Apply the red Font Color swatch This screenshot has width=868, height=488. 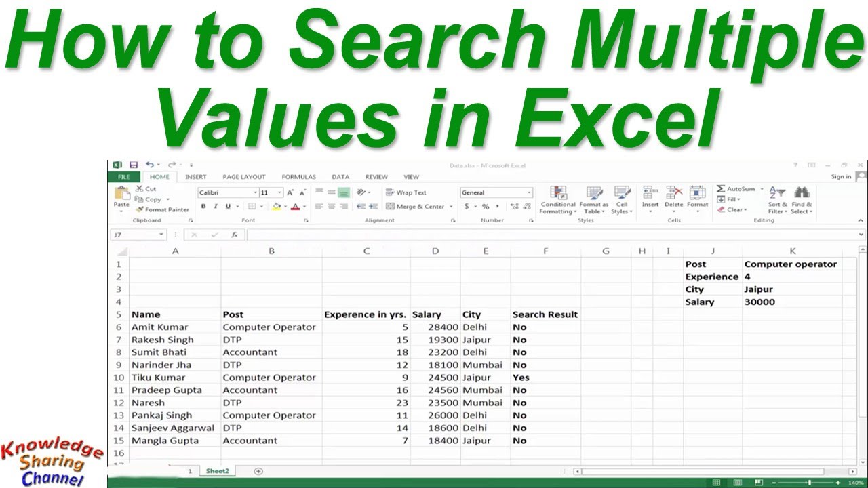point(295,207)
